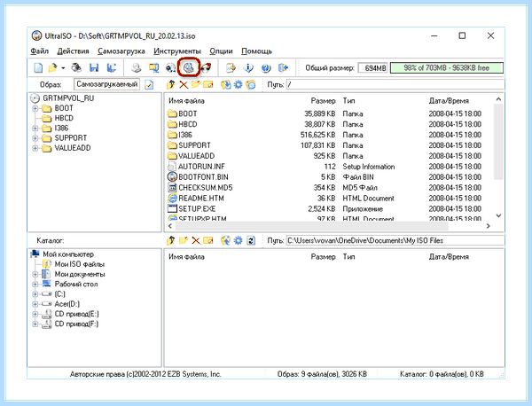Open the Инструменты menu
The image size is (532, 406).
177,51
